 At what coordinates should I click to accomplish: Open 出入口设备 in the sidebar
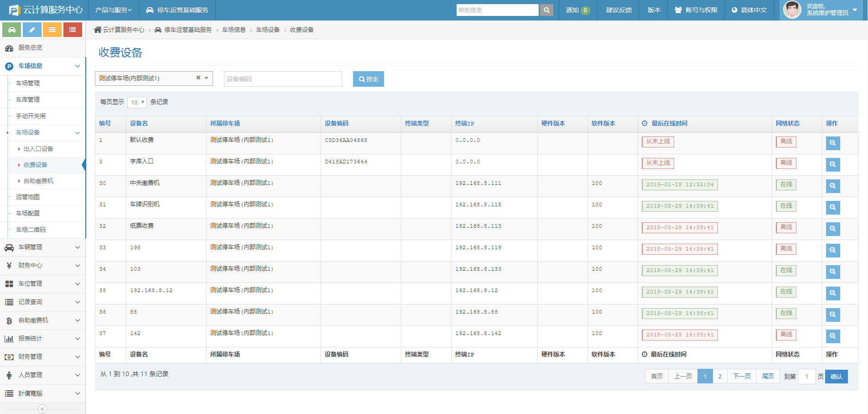tap(38, 149)
